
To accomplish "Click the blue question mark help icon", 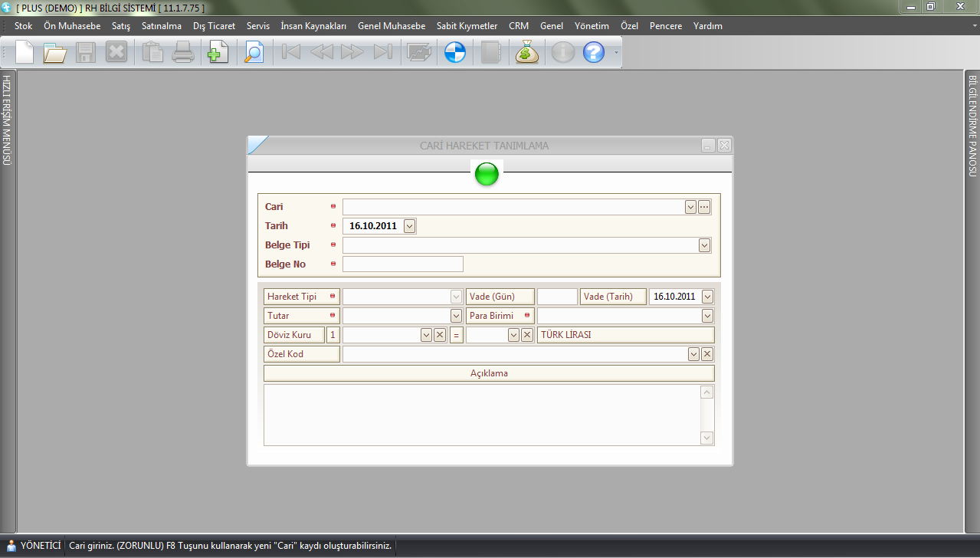I will [594, 52].
